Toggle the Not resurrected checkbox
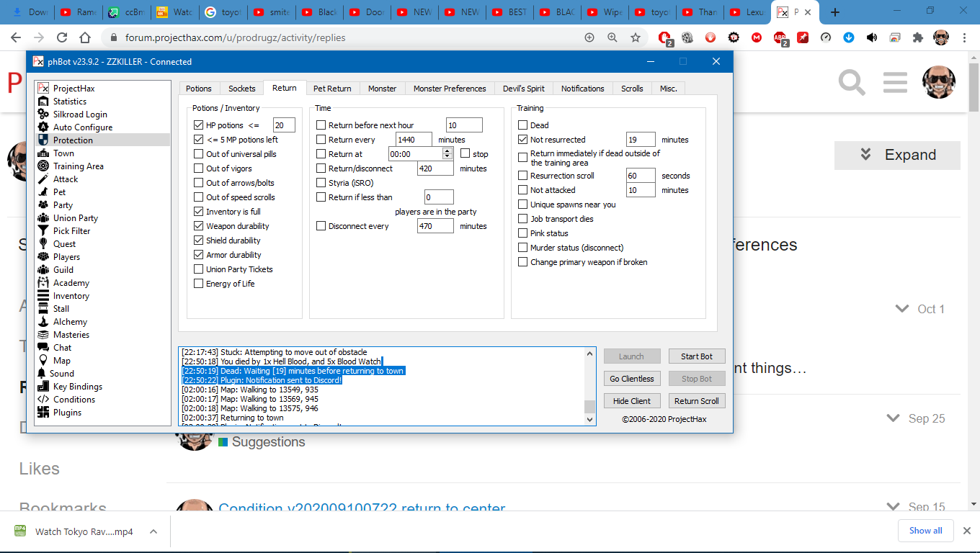 523,140
